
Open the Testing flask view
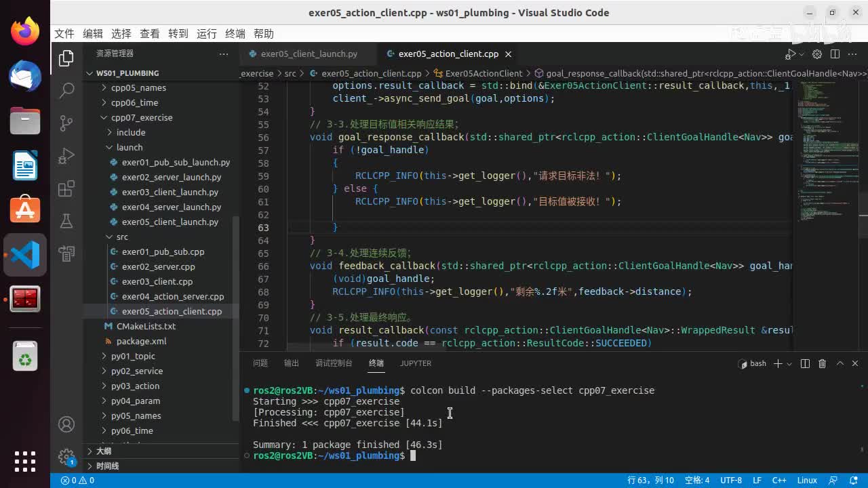point(66,221)
